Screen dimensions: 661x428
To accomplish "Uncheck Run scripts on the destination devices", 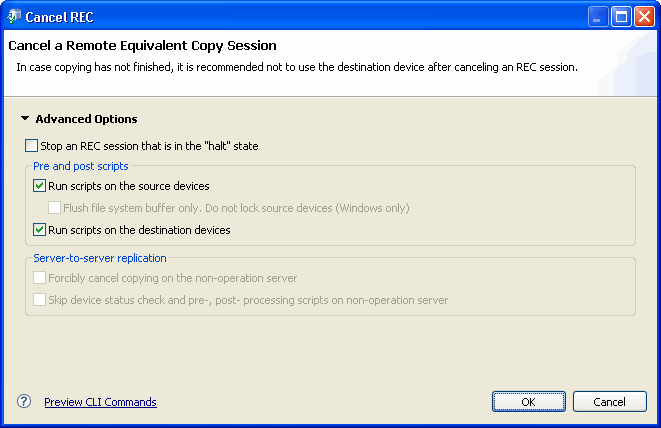I will (39, 230).
